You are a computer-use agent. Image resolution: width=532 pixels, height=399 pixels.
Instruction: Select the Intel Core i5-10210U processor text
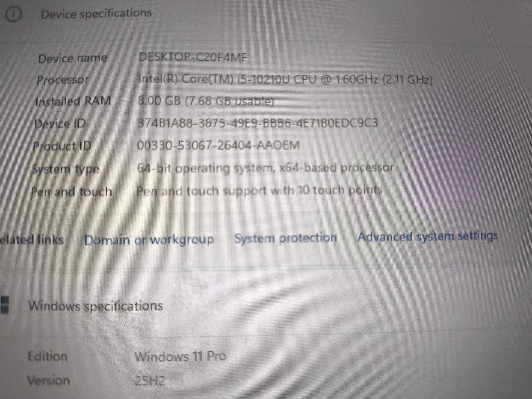[x=285, y=79]
